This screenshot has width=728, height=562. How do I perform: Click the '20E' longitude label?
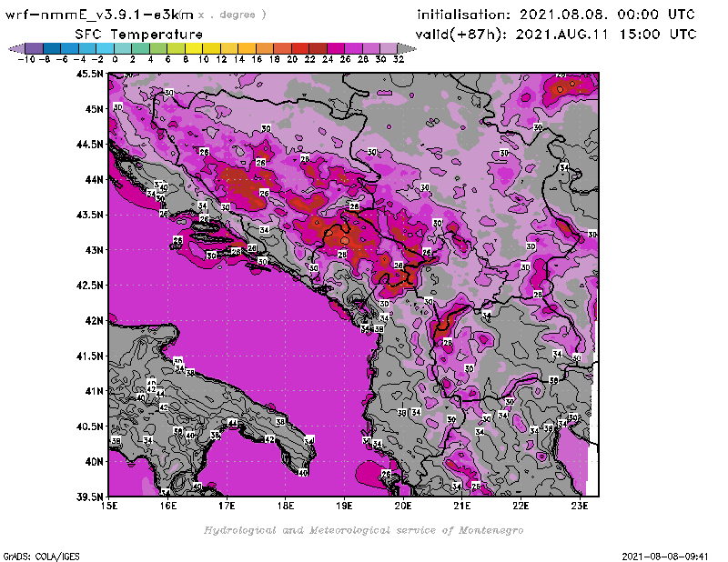point(403,506)
